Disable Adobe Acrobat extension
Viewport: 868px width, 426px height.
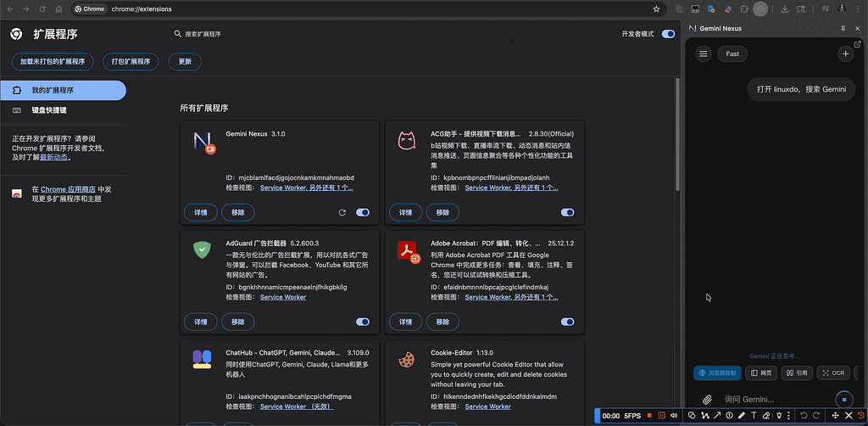(x=567, y=322)
